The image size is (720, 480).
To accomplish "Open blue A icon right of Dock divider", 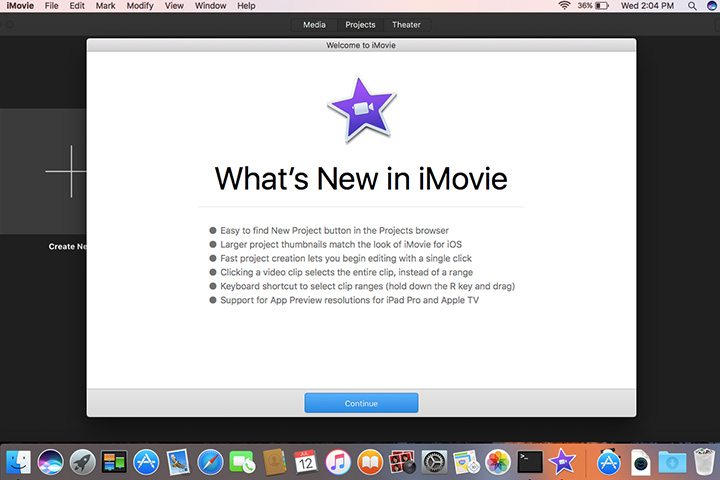I will 609,462.
